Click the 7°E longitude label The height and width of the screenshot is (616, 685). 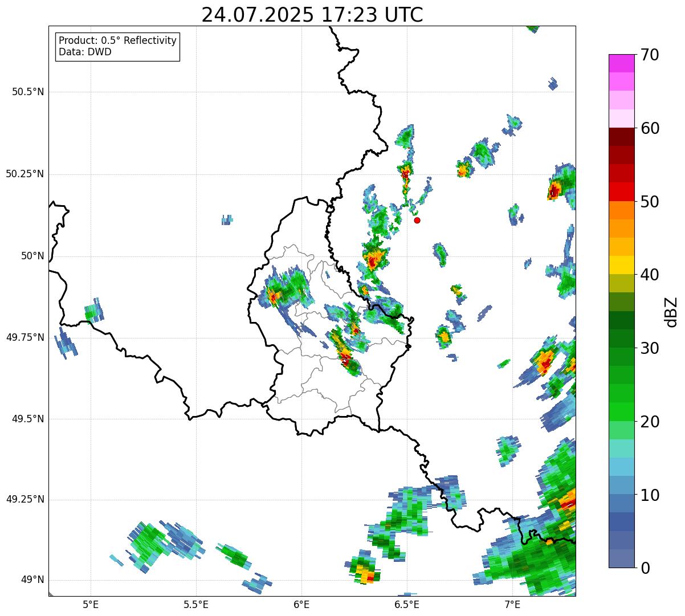pos(513,605)
